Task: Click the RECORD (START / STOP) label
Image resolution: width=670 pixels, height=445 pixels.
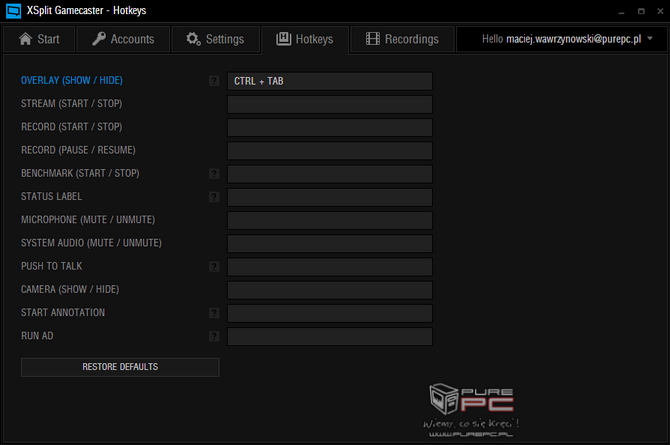Action: point(71,127)
